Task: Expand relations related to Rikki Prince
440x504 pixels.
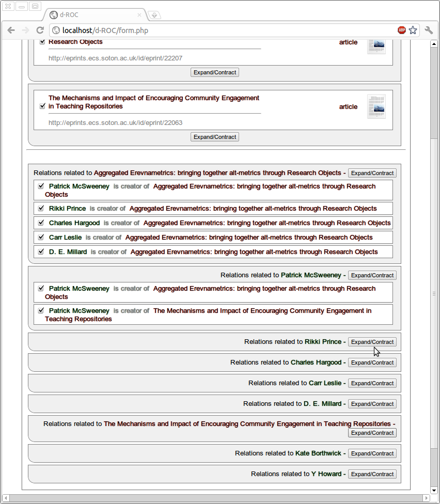Action: pos(372,342)
